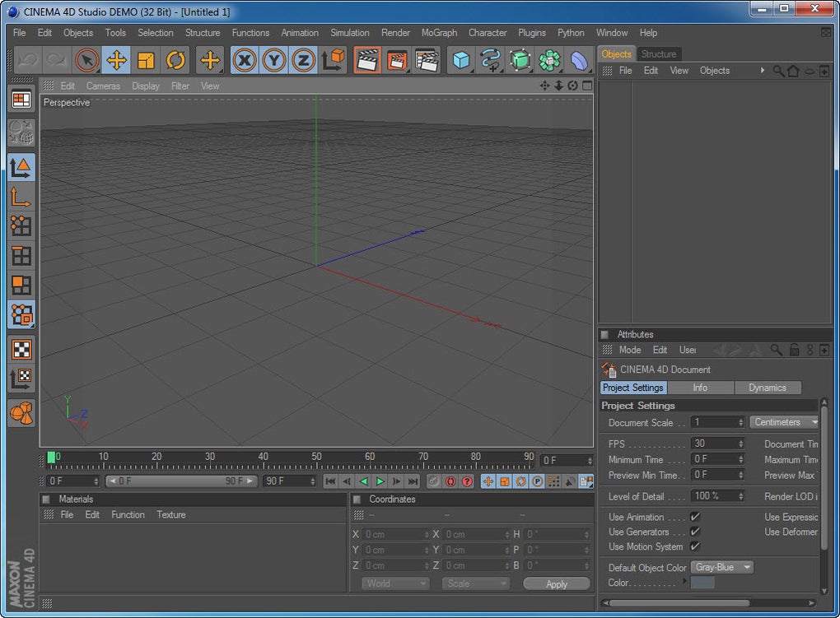The width and height of the screenshot is (840, 618).
Task: Expand the Color disclosure triangle
Action: (x=685, y=582)
